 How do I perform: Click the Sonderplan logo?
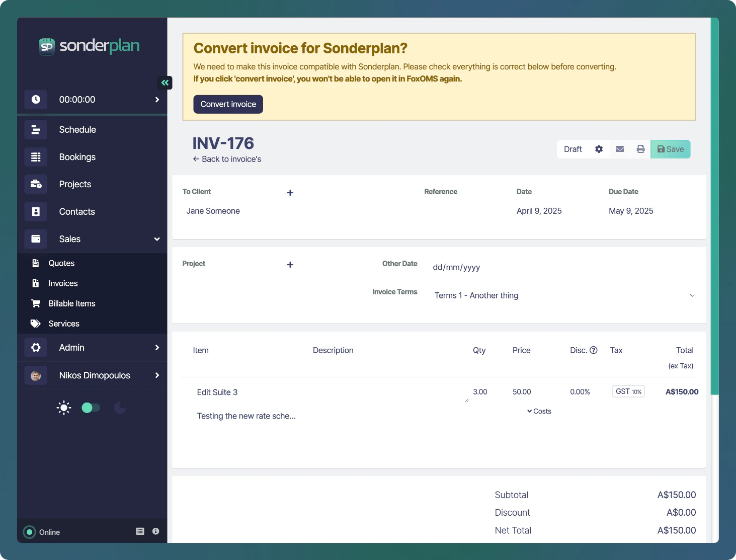pos(90,46)
